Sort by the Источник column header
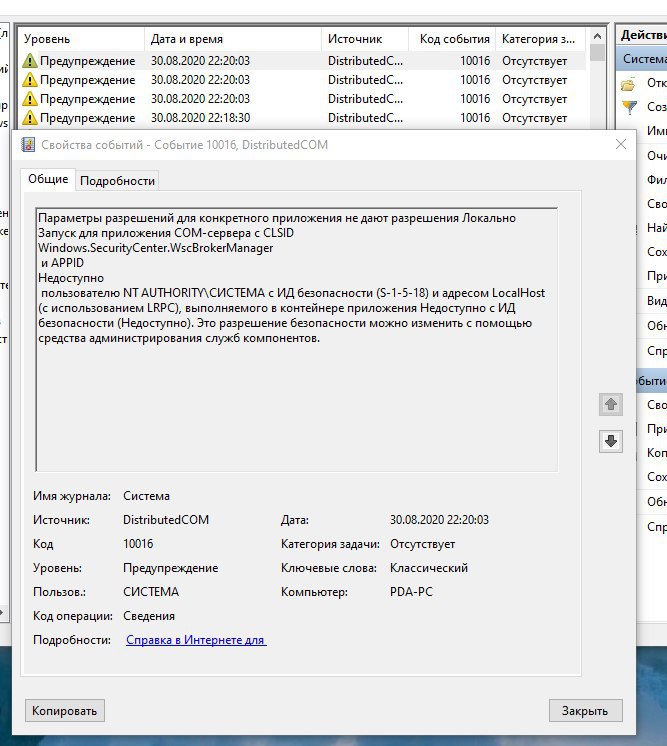The width and height of the screenshot is (667, 746). point(365,39)
